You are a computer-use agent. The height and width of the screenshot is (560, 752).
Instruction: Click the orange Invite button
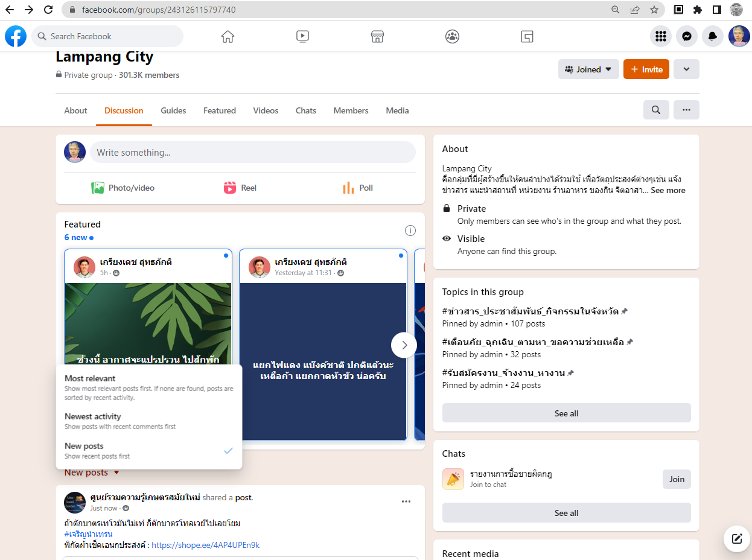pyautogui.click(x=646, y=69)
